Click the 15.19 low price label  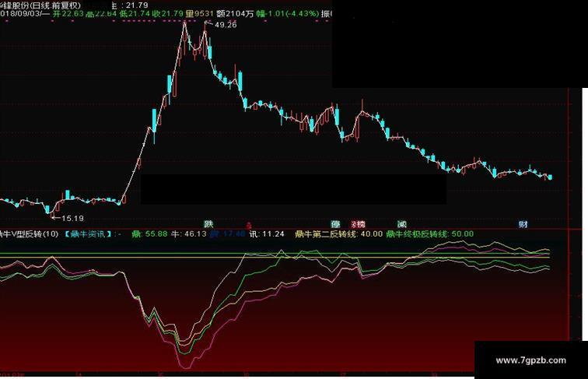pos(72,218)
